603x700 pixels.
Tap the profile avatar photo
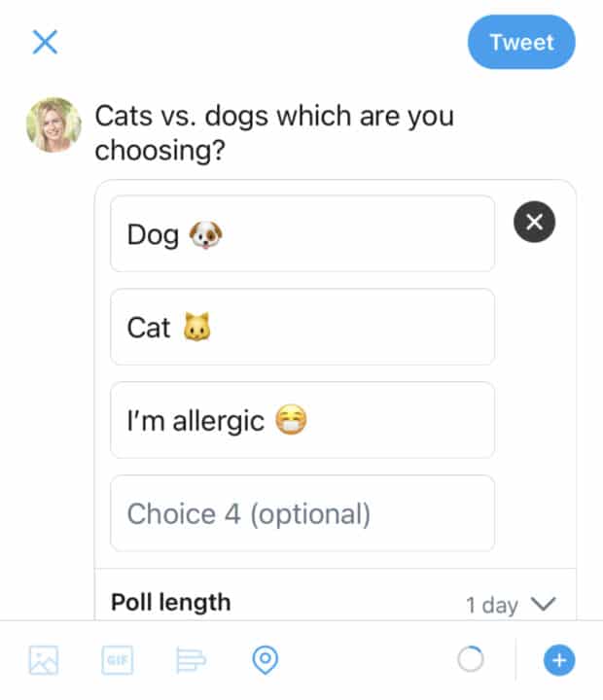pyautogui.click(x=53, y=124)
